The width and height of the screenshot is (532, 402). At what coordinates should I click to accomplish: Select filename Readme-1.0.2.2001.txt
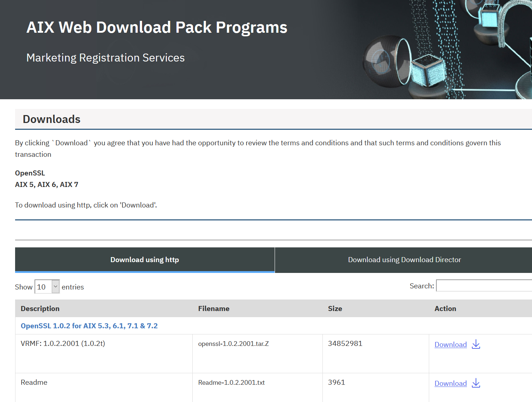pyautogui.click(x=231, y=383)
